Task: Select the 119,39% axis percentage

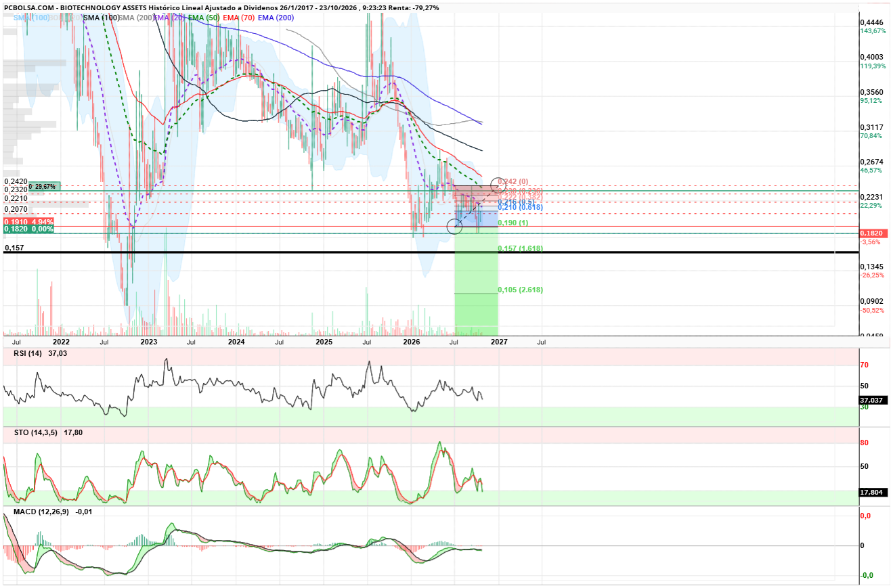Action: click(x=873, y=66)
